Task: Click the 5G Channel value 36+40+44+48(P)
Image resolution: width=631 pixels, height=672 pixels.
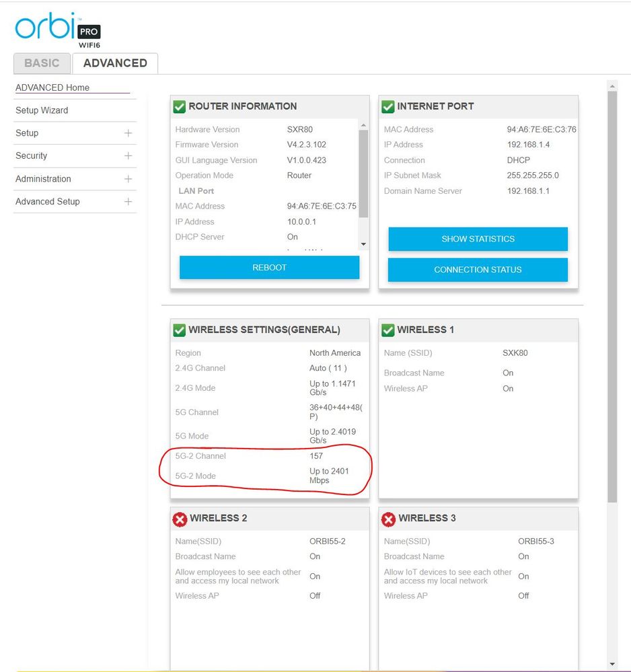Action: pos(336,412)
